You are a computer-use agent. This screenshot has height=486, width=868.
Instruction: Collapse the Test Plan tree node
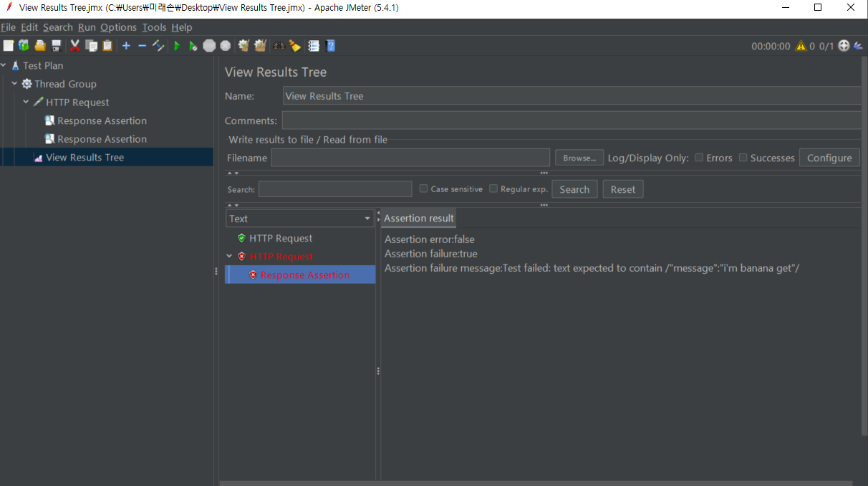coord(4,65)
